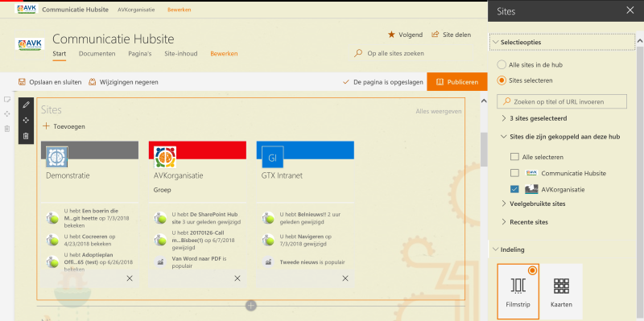Open the GTX Intranet site title

(x=282, y=175)
